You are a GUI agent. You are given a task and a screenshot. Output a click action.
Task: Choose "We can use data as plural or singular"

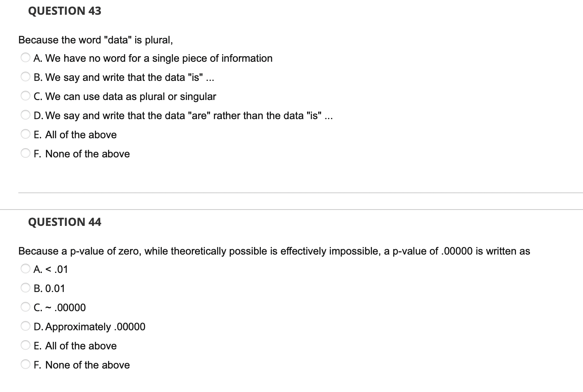click(25, 96)
